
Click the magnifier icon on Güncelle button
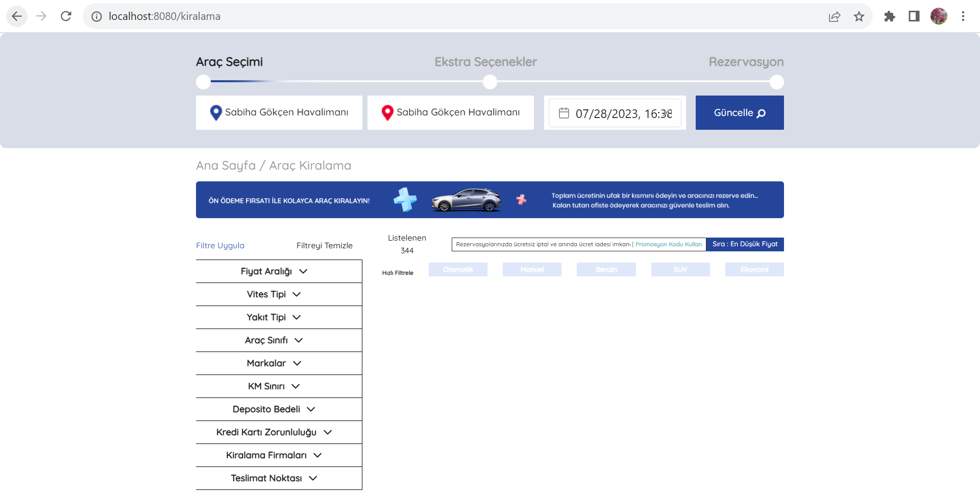coord(760,114)
